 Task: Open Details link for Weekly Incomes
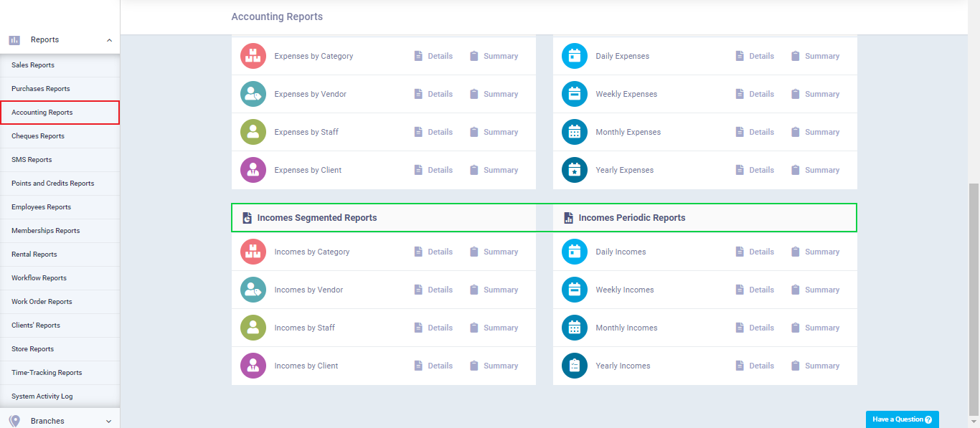point(755,290)
